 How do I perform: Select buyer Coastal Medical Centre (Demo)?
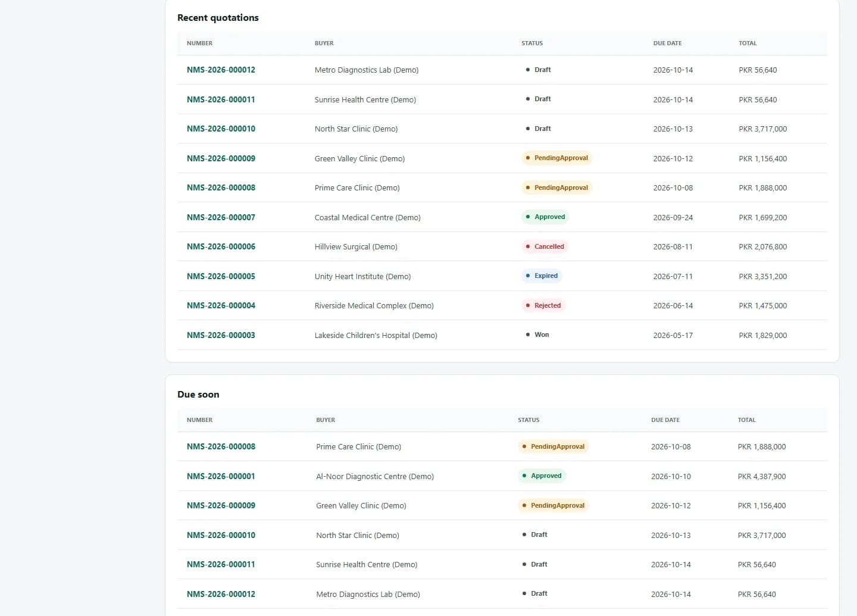tap(368, 217)
